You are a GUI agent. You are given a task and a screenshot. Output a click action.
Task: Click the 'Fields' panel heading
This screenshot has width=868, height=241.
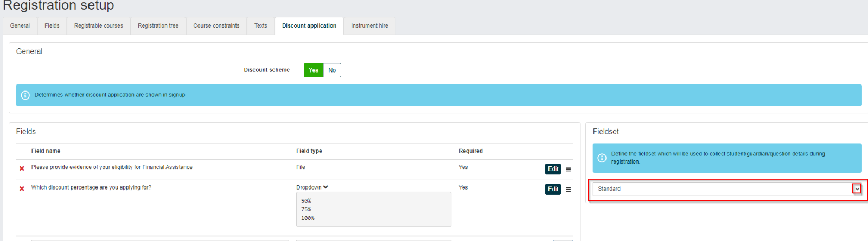tap(26, 132)
